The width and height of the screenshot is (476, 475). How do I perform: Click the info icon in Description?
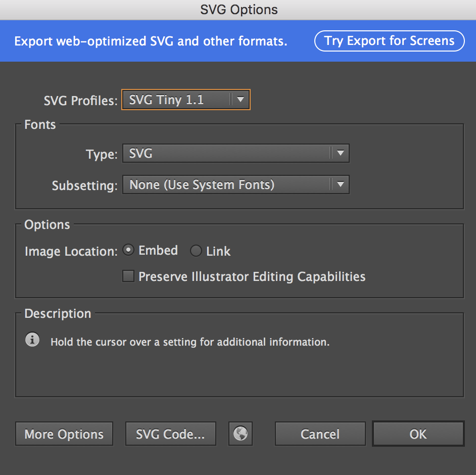pyautogui.click(x=32, y=340)
